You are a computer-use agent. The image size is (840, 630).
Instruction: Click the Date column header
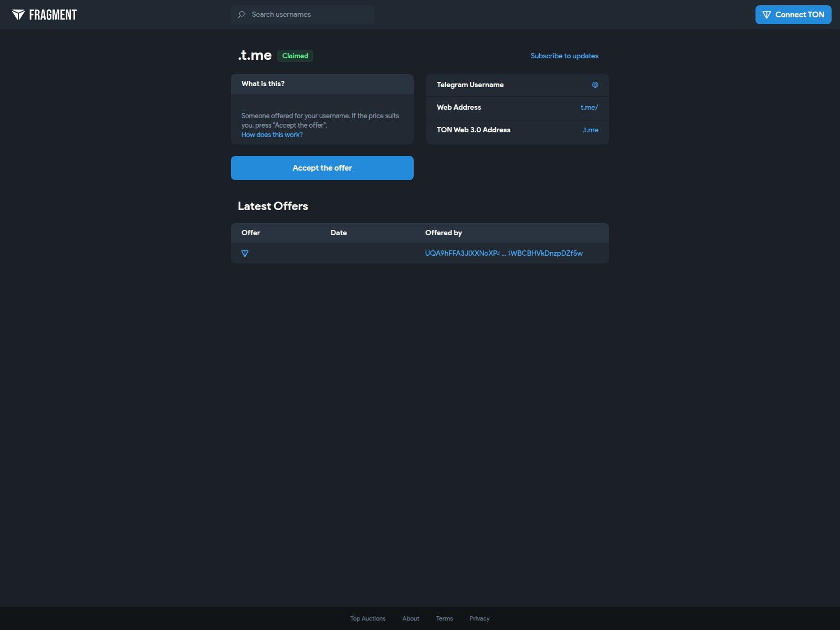(339, 233)
